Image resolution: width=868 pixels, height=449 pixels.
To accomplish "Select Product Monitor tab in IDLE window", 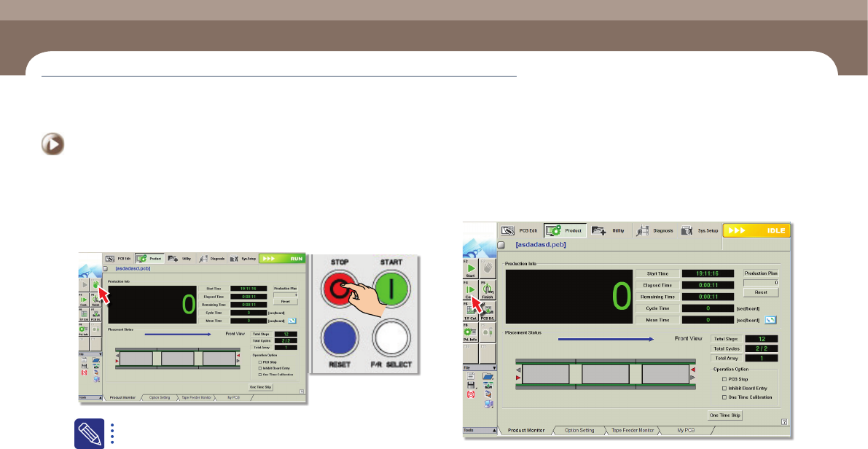I will (x=526, y=430).
